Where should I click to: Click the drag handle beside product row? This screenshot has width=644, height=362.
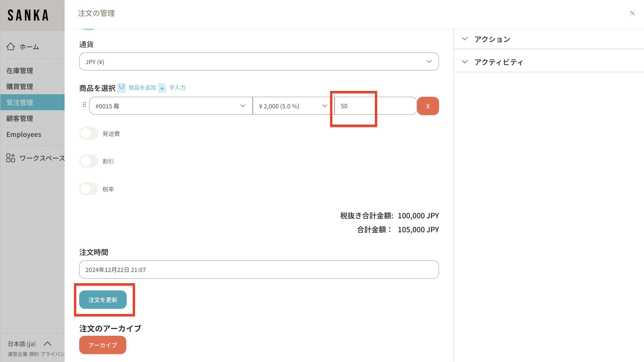tap(84, 105)
